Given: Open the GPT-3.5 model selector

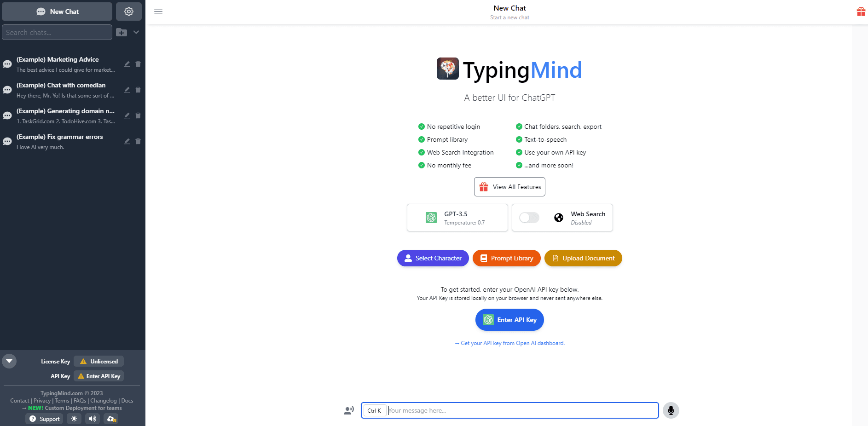Looking at the screenshot, I should pyautogui.click(x=457, y=218).
